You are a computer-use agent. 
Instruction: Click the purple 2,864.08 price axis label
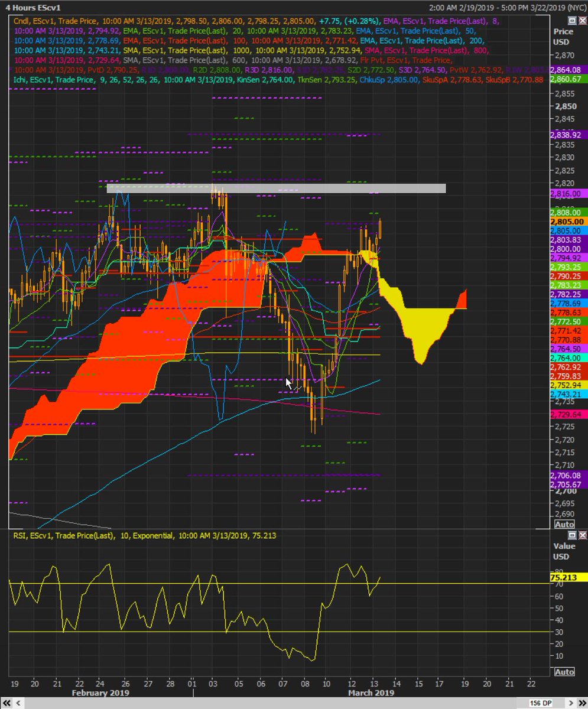coord(568,70)
